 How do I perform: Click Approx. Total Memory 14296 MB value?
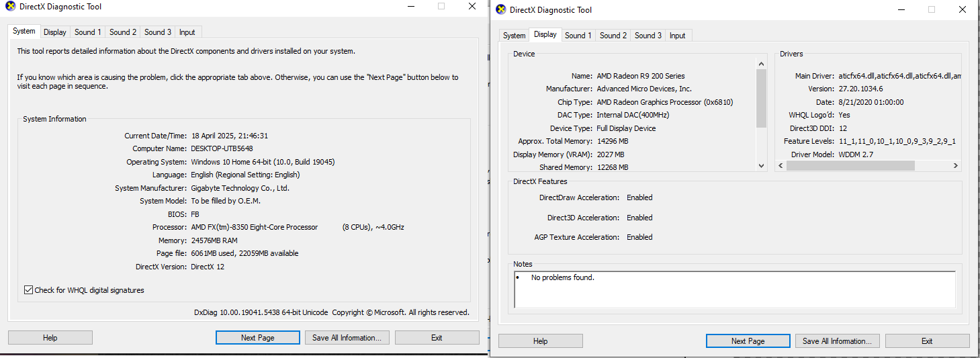click(613, 141)
